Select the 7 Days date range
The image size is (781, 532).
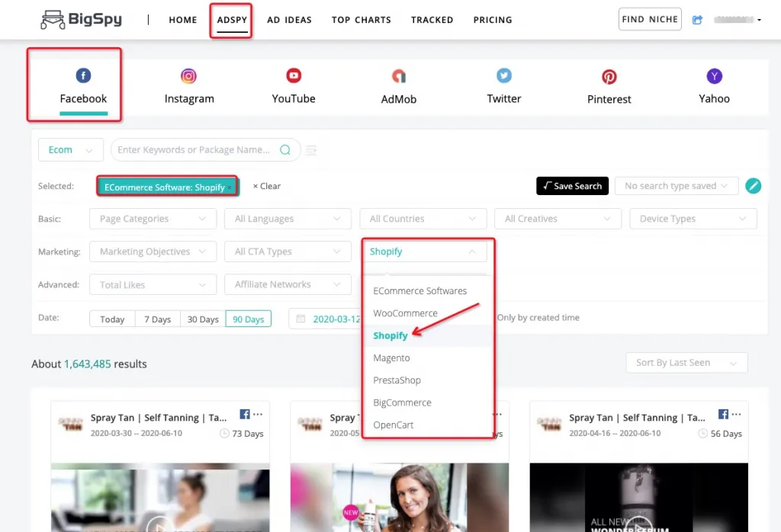point(157,319)
